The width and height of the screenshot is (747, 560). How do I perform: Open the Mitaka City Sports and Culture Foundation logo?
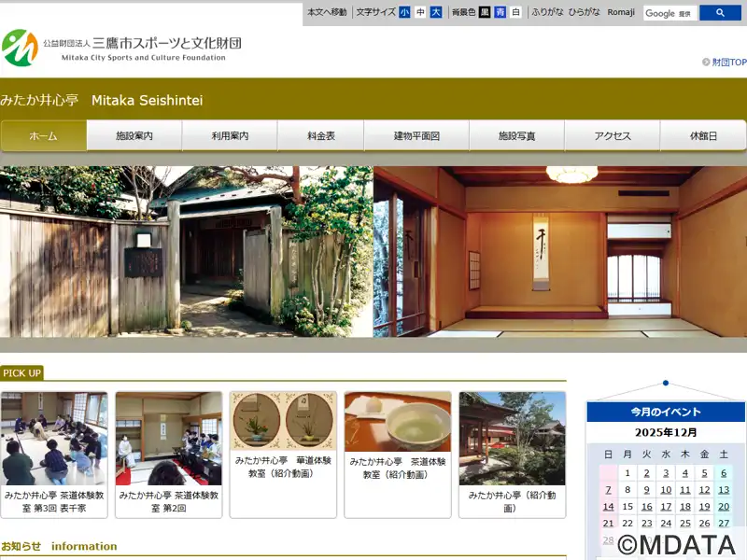pos(121,48)
